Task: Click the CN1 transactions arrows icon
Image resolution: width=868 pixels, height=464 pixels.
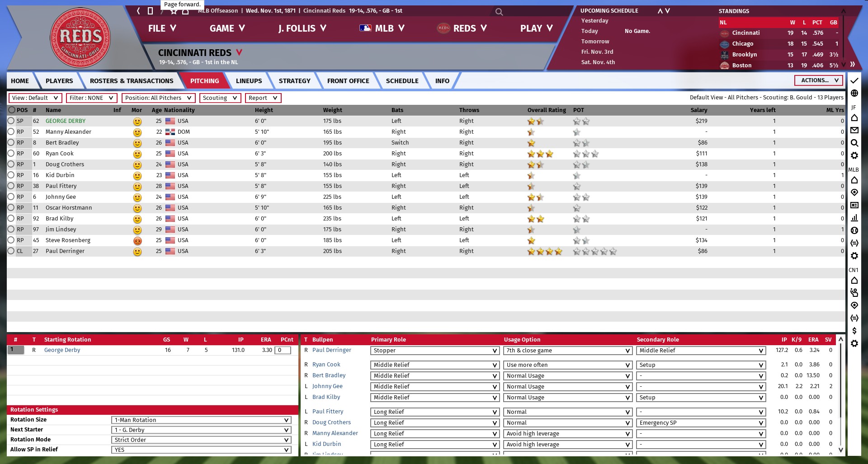Action: [x=854, y=318]
